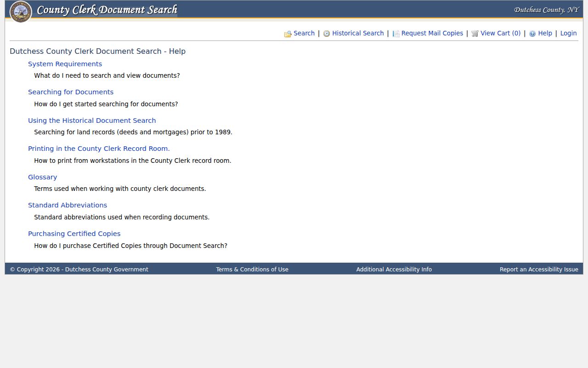
Task: Click Report an Accessibility Issue
Action: (x=539, y=270)
